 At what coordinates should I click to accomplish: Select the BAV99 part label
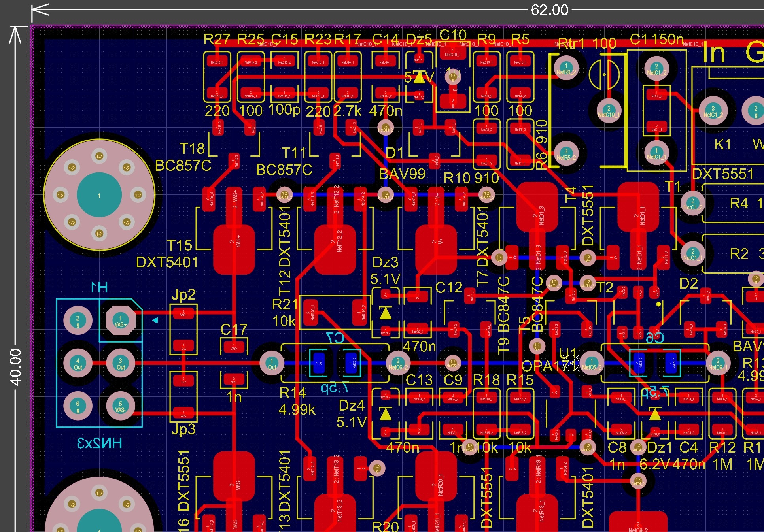(402, 174)
